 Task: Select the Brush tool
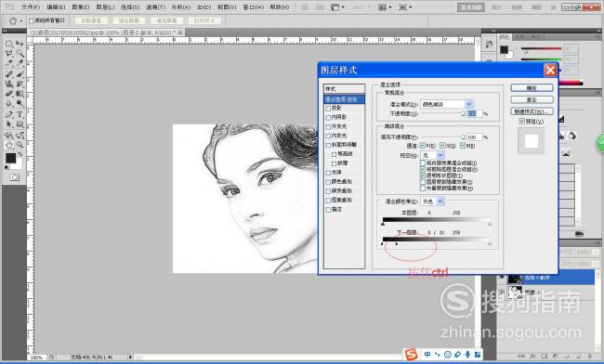(x=20, y=74)
